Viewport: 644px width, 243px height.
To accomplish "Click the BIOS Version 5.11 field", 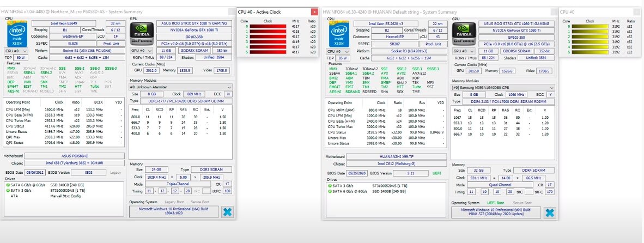I will coord(411,173).
